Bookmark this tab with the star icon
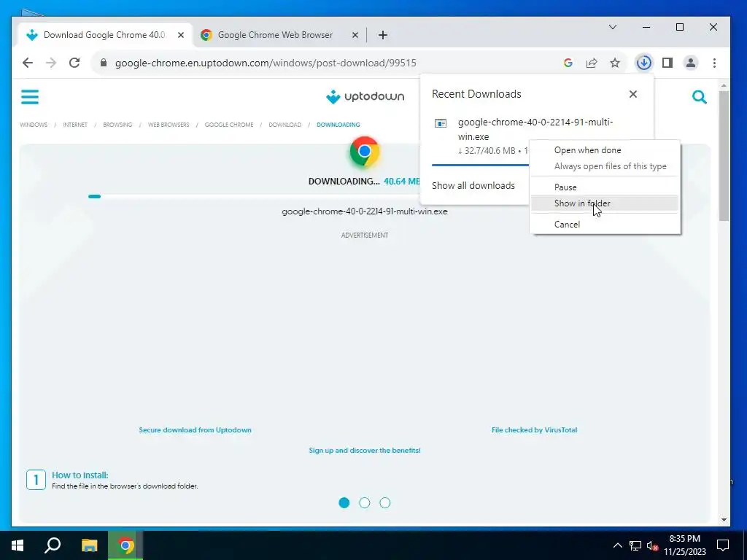 click(615, 63)
